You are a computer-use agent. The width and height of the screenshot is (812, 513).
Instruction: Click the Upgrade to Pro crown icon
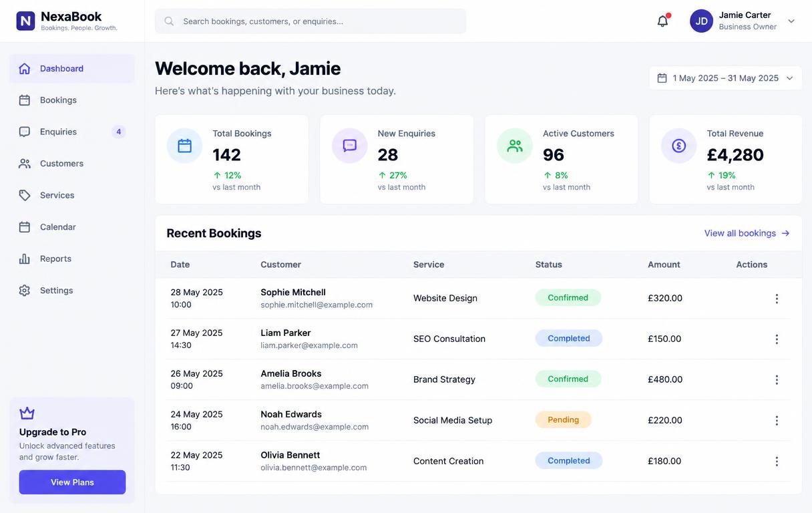[x=27, y=413]
